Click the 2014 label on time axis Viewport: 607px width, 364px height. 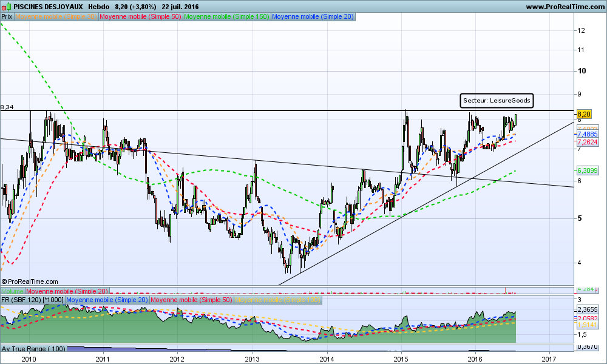pos(327,359)
